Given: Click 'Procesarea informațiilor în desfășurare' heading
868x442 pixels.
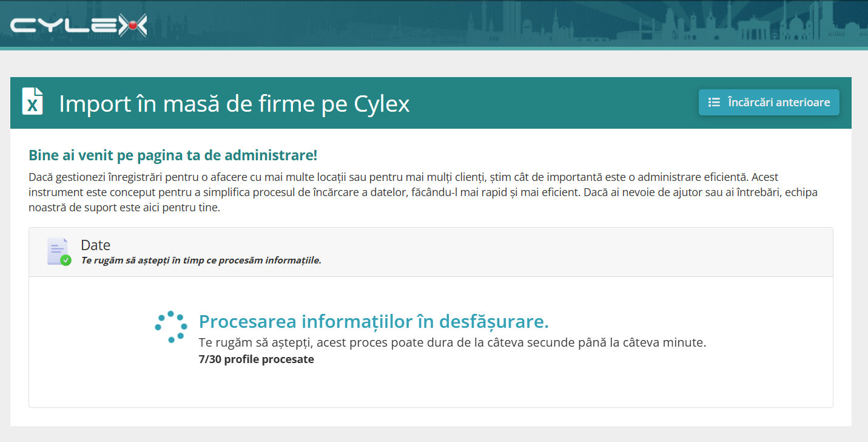Looking at the screenshot, I should tap(374, 321).
